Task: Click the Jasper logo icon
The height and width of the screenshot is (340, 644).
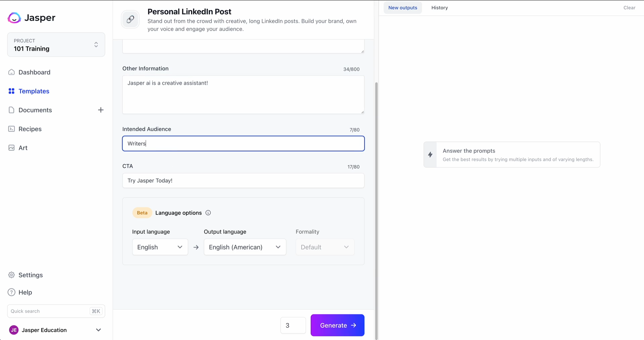Action: coord(14,18)
